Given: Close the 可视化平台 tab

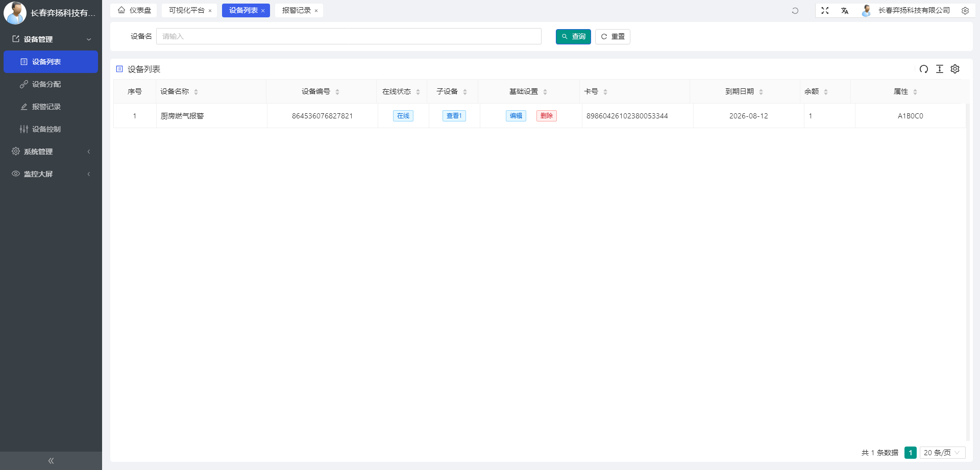Looking at the screenshot, I should 210,11.
